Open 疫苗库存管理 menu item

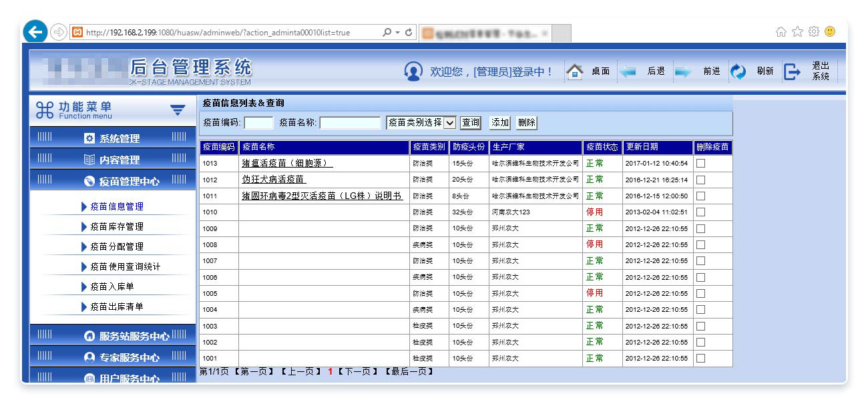coord(117,226)
